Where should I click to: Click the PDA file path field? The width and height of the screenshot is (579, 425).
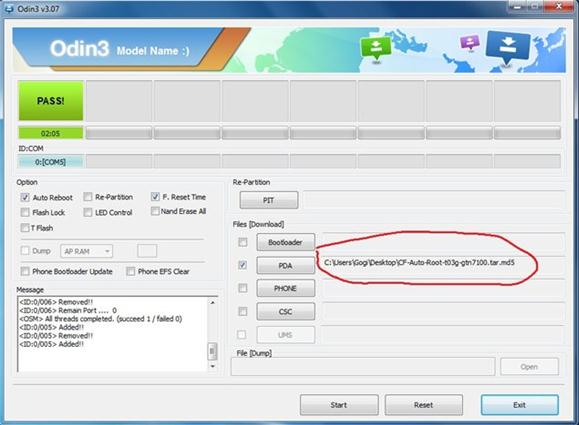(442, 263)
